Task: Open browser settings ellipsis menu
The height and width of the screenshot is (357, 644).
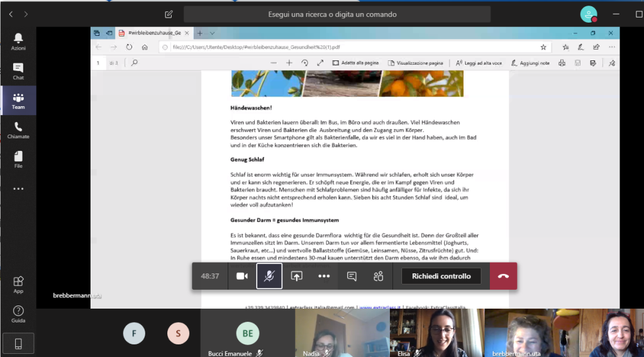Action: coord(612,47)
